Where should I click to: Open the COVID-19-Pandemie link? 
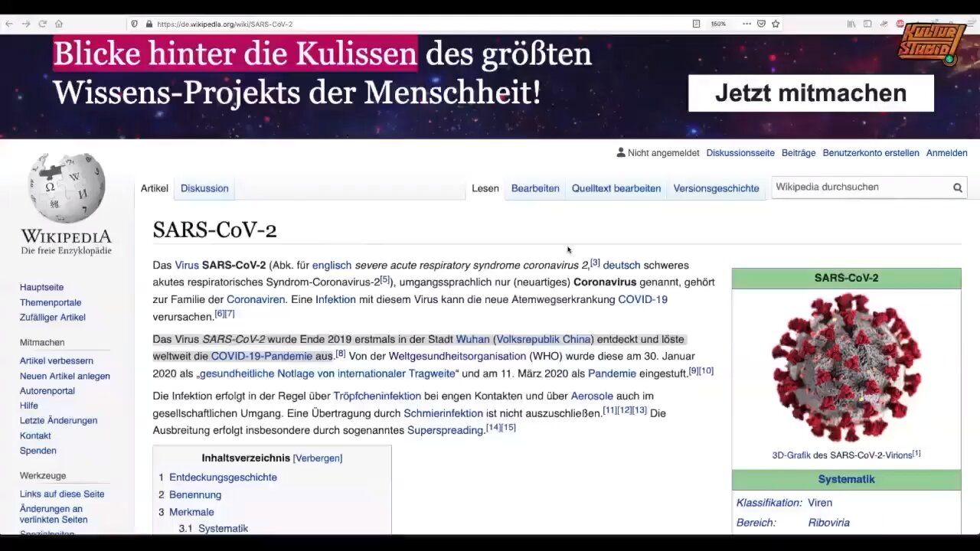pos(262,356)
